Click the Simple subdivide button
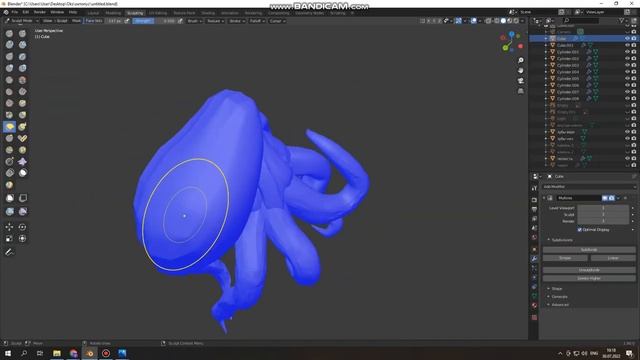The height and width of the screenshot is (360, 640). tap(565, 258)
